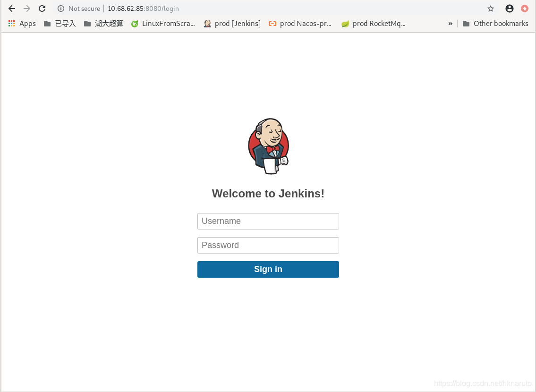The width and height of the screenshot is (536, 392).
Task: Open the prod RocketMq bookmark
Action: click(x=373, y=24)
